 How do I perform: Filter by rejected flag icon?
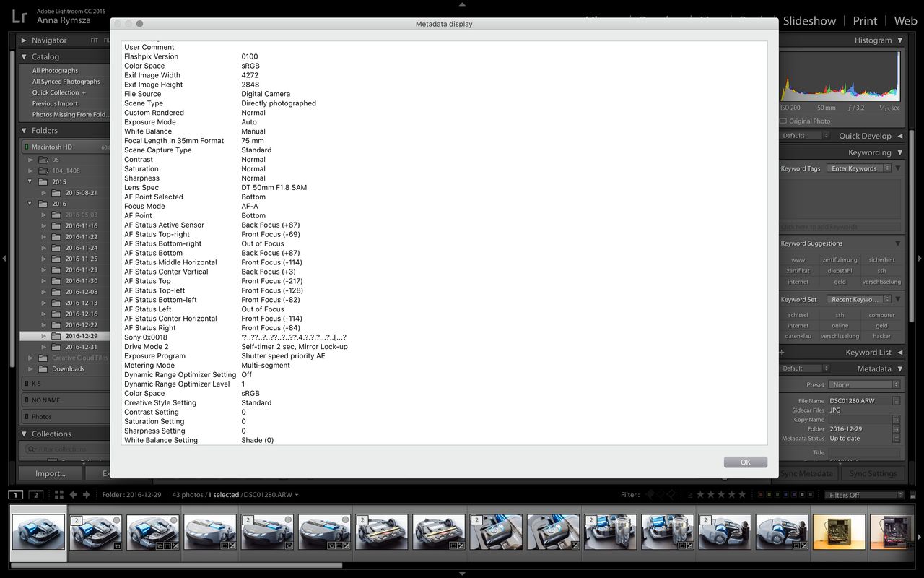670,495
